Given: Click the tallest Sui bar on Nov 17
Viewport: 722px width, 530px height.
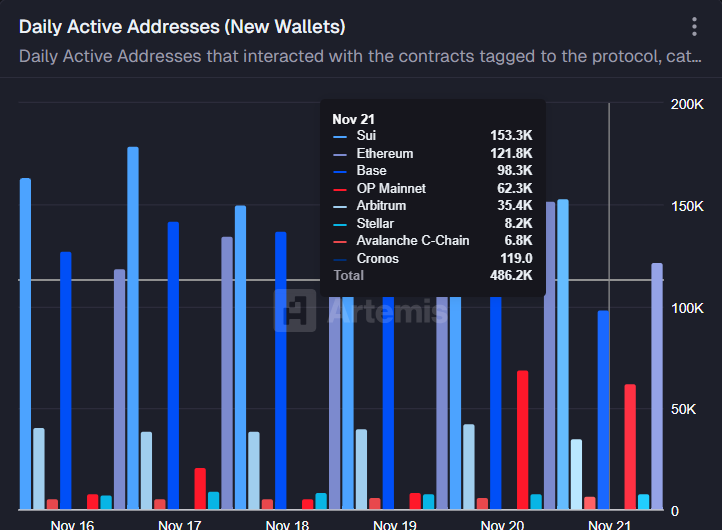Looking at the screenshot, I should (133, 328).
